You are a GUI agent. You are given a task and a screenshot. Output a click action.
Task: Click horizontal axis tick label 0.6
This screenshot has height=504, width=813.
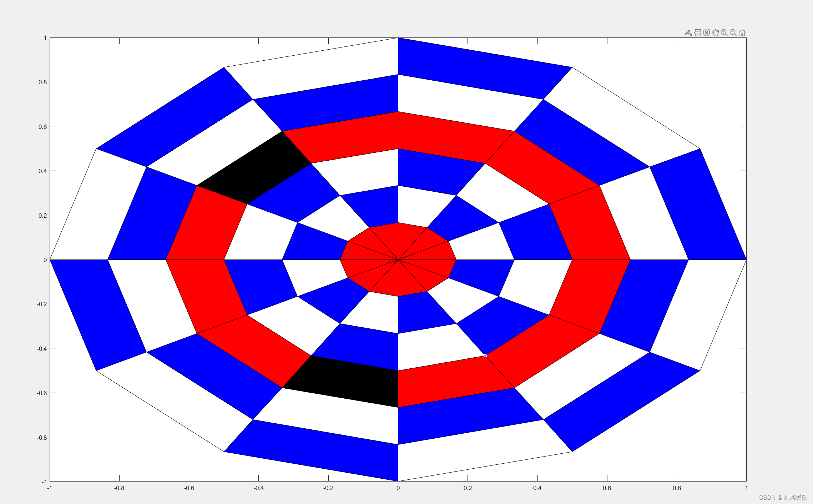607,488
